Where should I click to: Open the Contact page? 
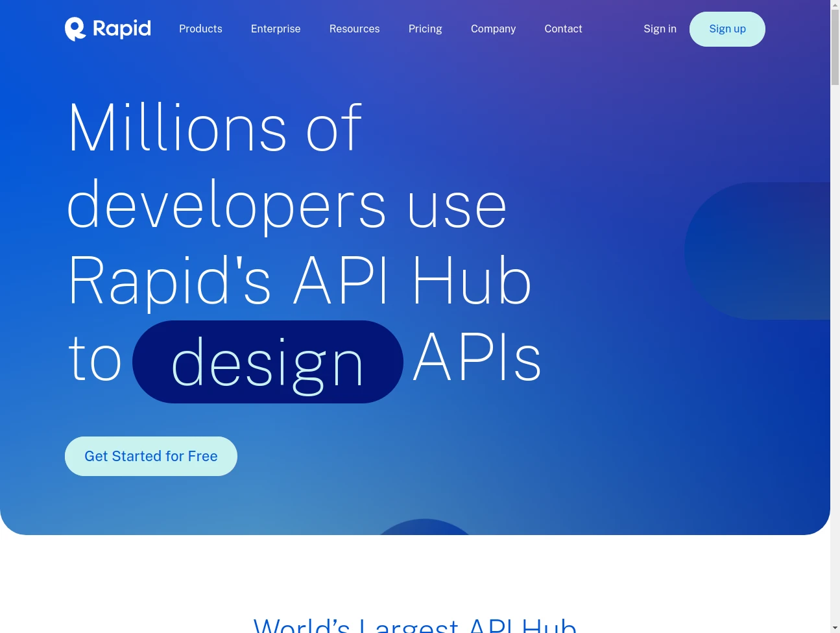tap(563, 29)
